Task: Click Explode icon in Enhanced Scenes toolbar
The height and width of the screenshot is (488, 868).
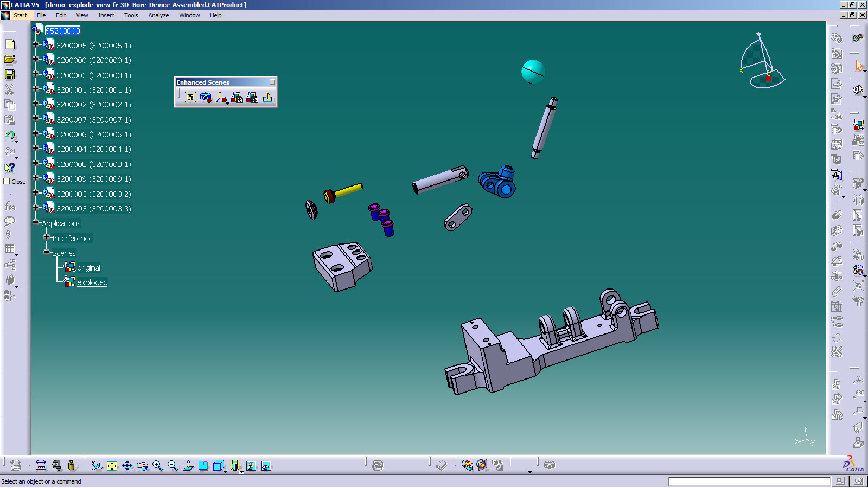Action: [x=190, y=97]
